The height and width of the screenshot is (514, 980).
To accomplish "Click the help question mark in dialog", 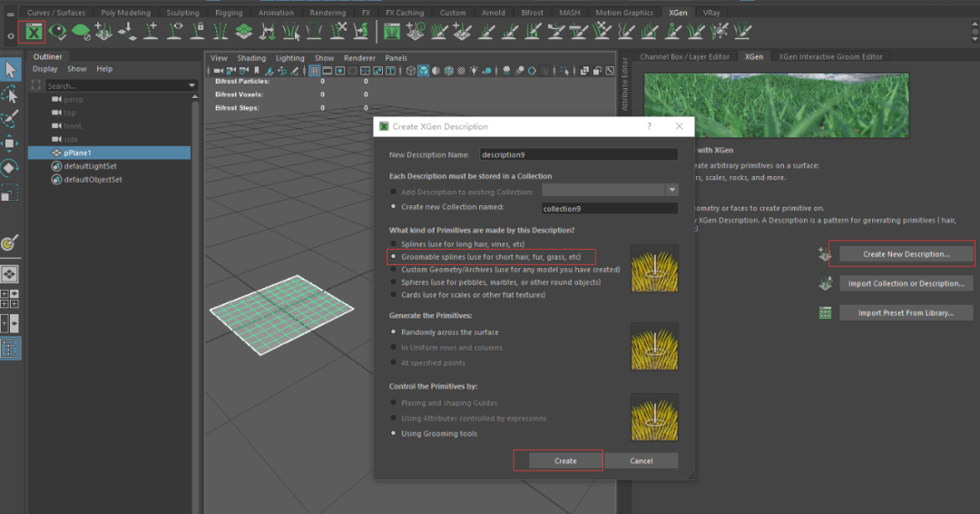I will coord(650,126).
